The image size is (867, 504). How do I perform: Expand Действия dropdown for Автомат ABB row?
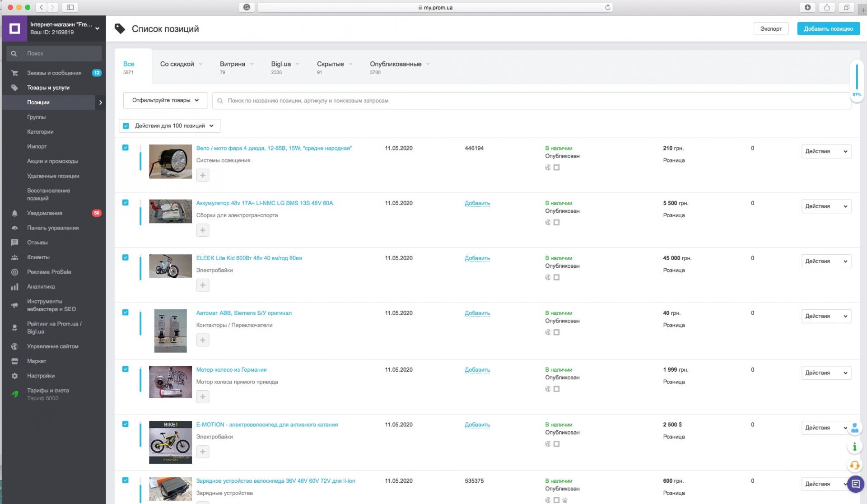point(826,316)
